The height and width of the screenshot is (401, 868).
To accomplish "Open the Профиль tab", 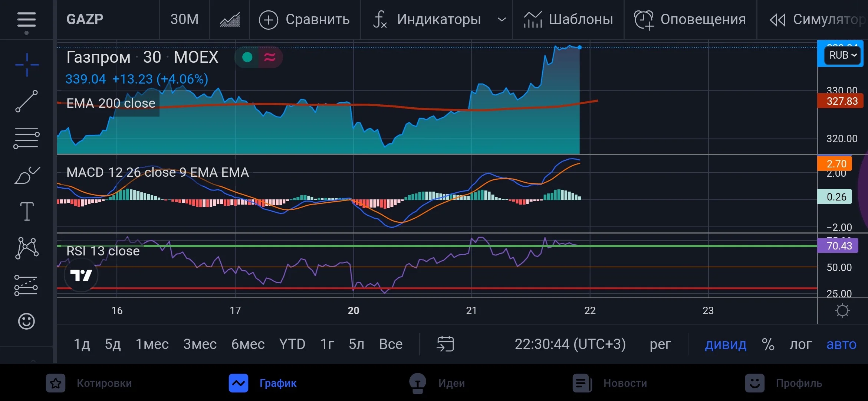I will click(x=783, y=383).
